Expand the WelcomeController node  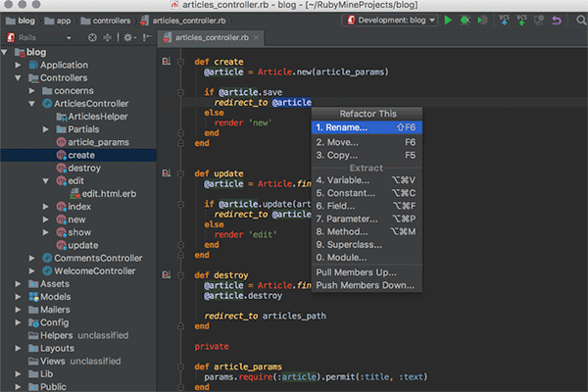pyautogui.click(x=31, y=270)
